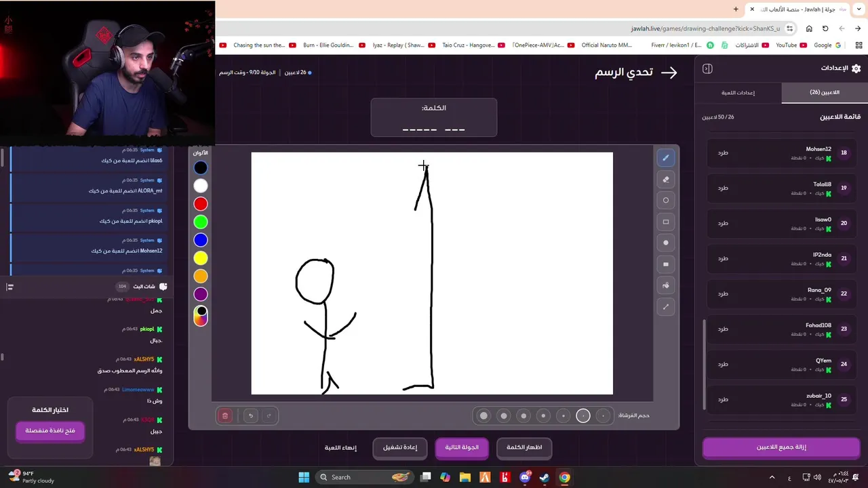Viewport: 868px width, 488px height.
Task: Select the hollow circle shape tool
Action: [665, 201]
